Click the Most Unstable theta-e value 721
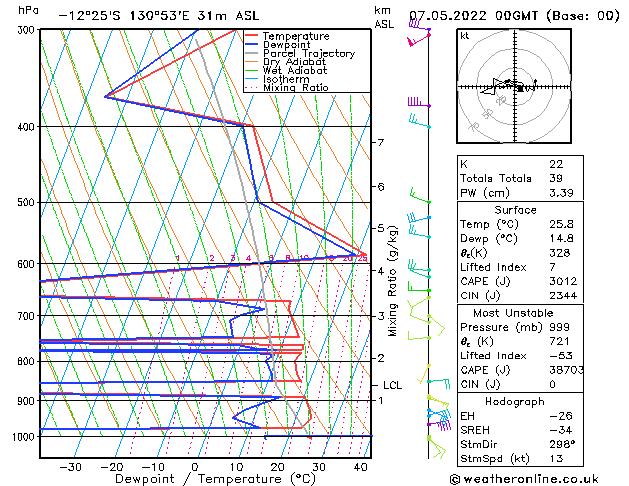Image resolution: width=629 pixels, height=486 pixels. coord(559,342)
